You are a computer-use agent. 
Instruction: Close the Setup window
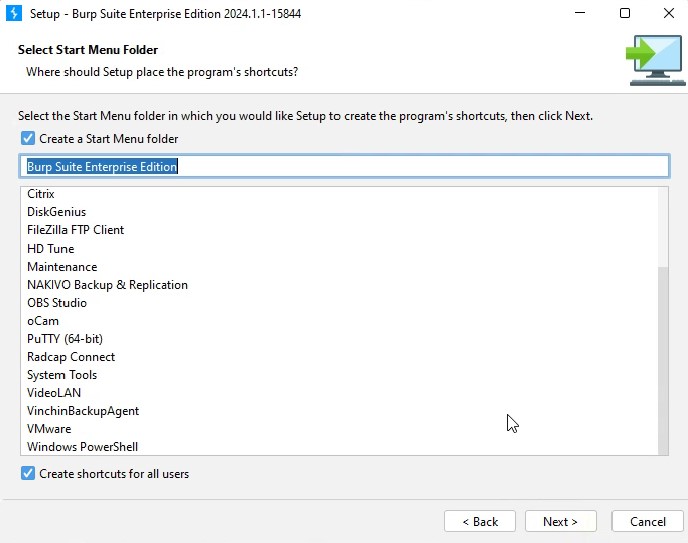pyautogui.click(x=669, y=13)
